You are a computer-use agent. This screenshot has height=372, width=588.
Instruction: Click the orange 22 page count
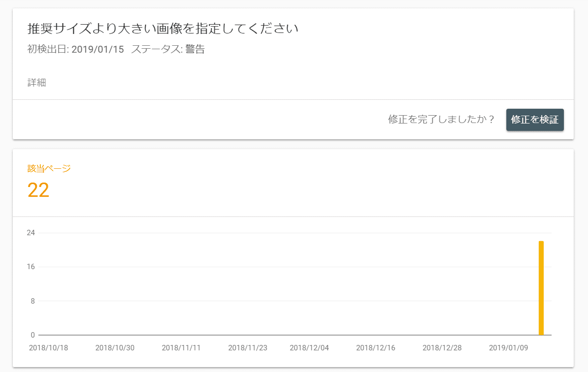pyautogui.click(x=38, y=190)
